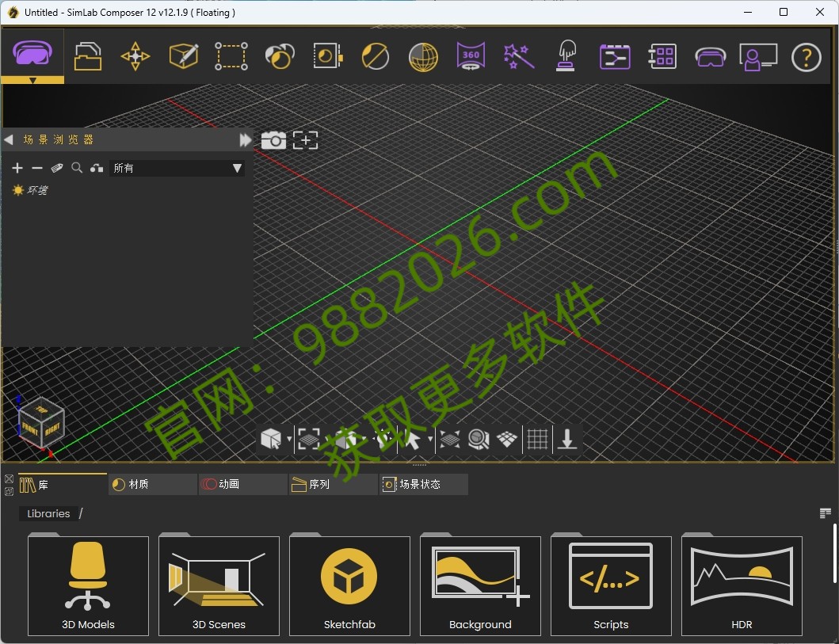The image size is (839, 644).
Task: Click the library panel vertical scrollbar
Action: [x=834, y=554]
